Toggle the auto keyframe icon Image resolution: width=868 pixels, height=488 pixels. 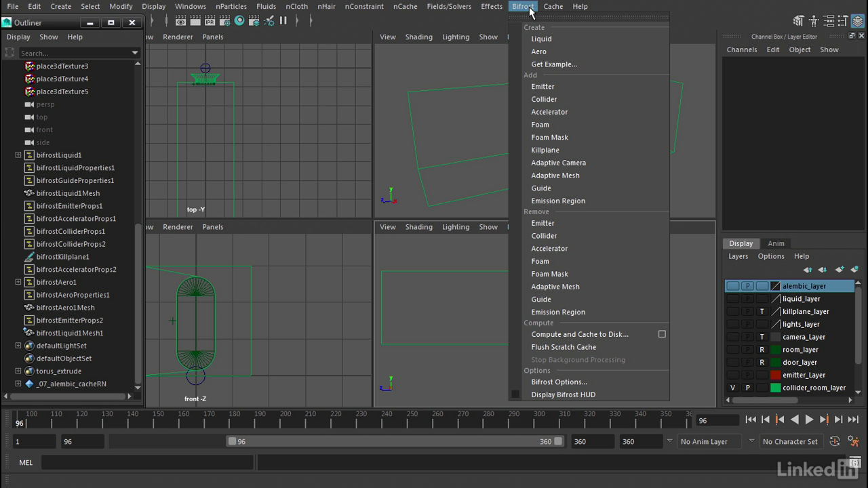pos(835,441)
